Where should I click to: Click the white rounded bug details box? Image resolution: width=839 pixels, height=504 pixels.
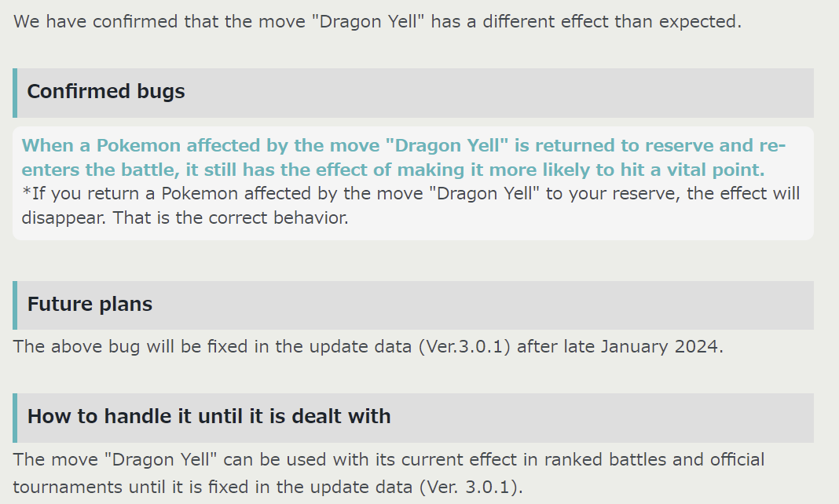click(x=413, y=184)
